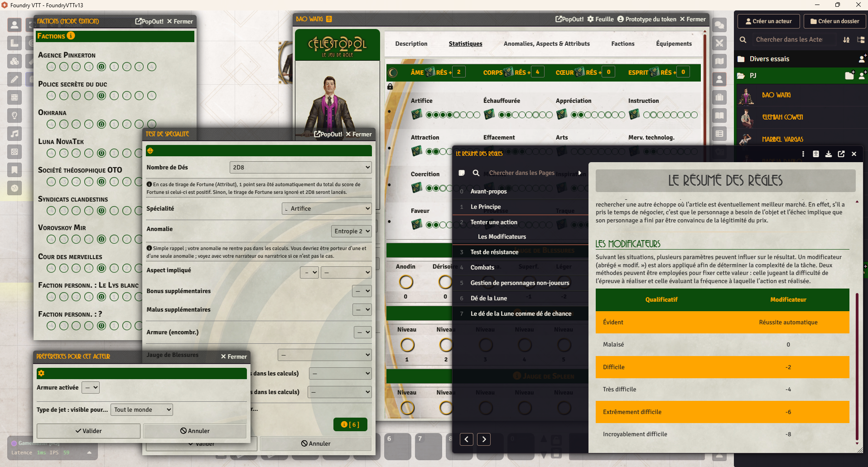868x467 pixels.
Task: Open the Équipements tab on Bao Wang sheet
Action: pos(674,44)
